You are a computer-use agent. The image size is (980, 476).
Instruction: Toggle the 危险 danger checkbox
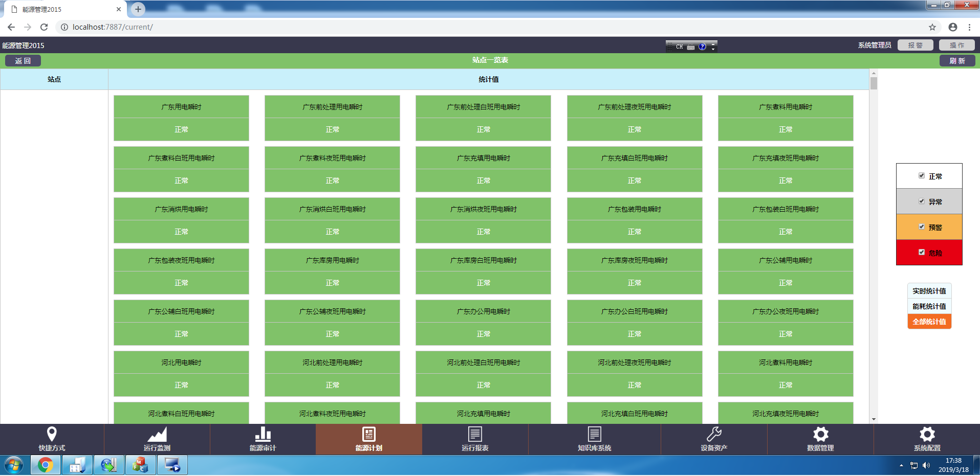pyautogui.click(x=922, y=253)
